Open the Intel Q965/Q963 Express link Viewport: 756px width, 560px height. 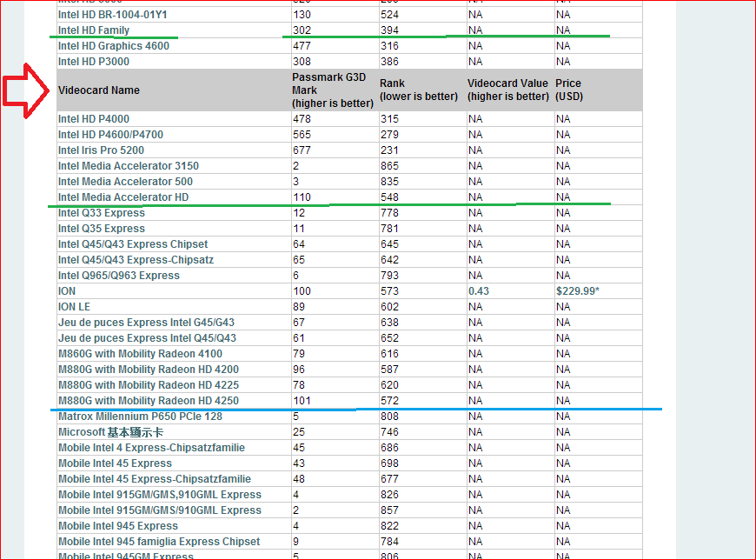pyautogui.click(x=118, y=276)
